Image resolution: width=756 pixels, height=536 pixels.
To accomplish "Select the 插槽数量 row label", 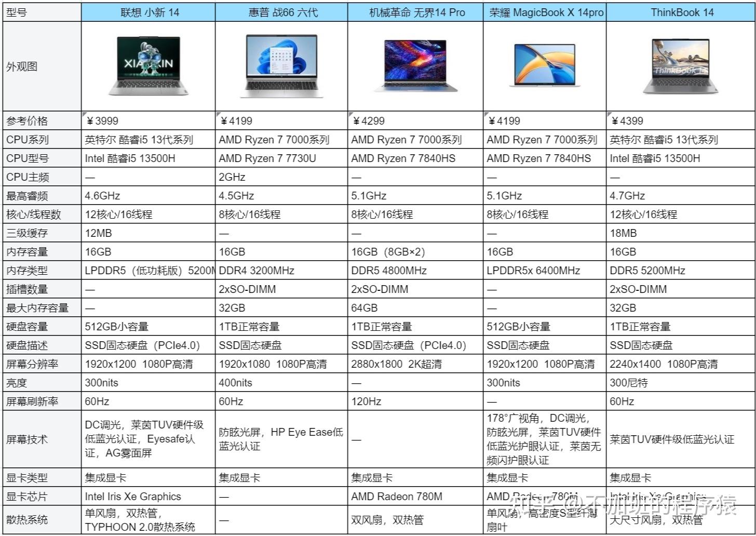I will pyautogui.click(x=42, y=289).
